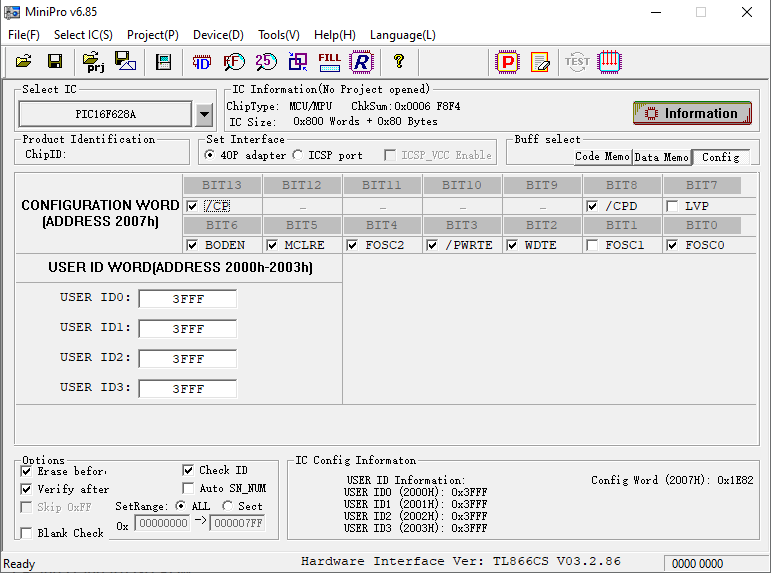Image resolution: width=771 pixels, height=573 pixels.
Task: Click the purple R read chip icon
Action: click(361, 62)
